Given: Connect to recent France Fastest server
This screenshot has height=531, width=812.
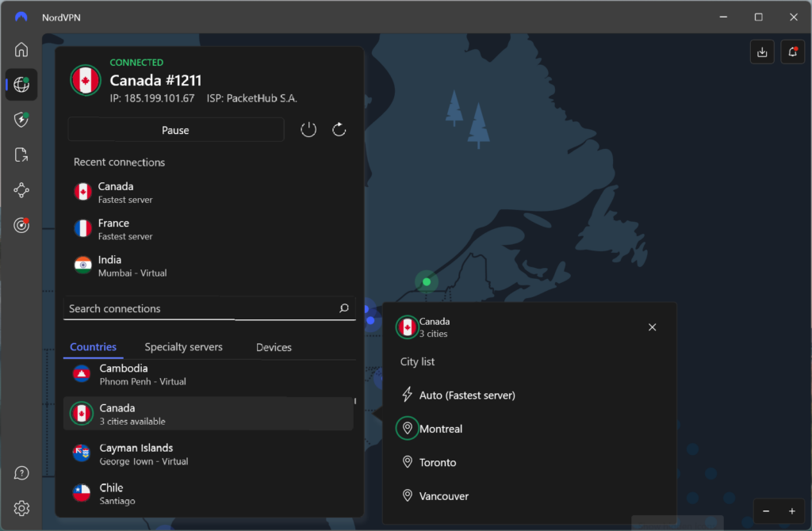Looking at the screenshot, I should (x=209, y=229).
